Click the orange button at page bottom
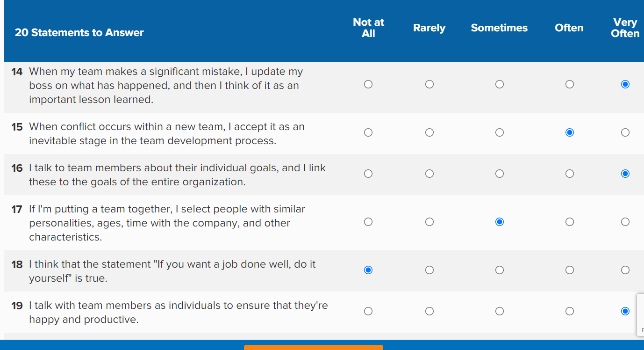 (x=313, y=348)
